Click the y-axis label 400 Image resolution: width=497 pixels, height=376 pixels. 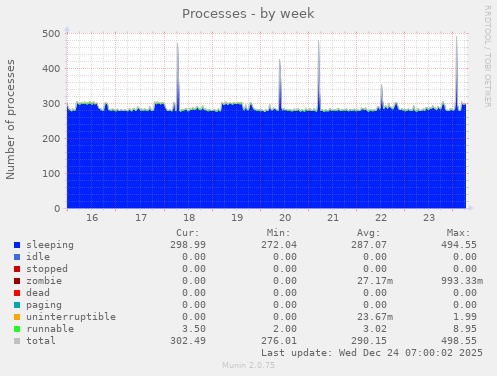tap(51, 69)
